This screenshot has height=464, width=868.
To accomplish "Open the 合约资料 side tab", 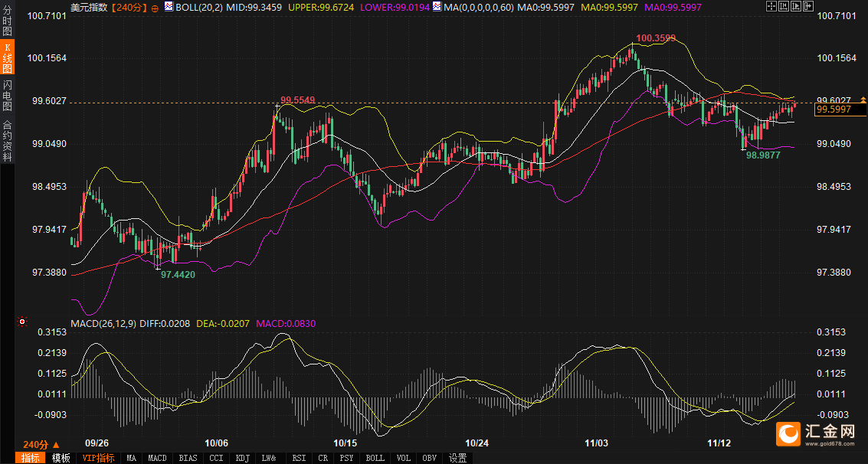I will (8, 140).
